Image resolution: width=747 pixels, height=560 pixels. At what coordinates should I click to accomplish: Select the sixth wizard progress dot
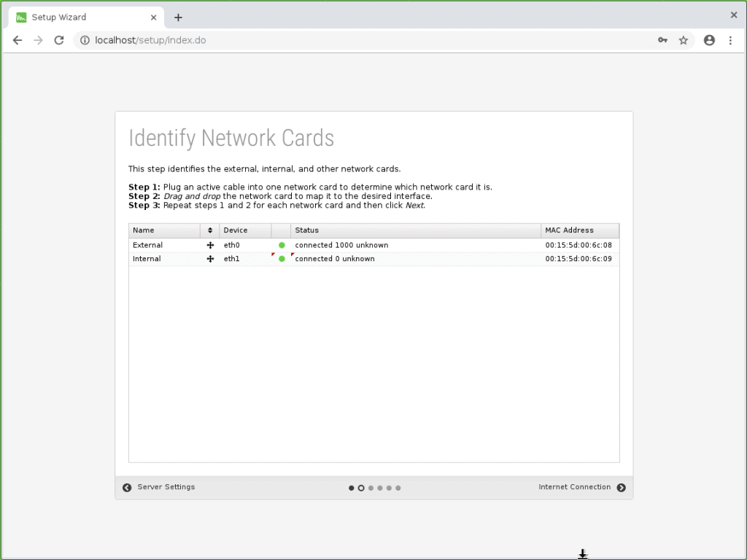(398, 488)
